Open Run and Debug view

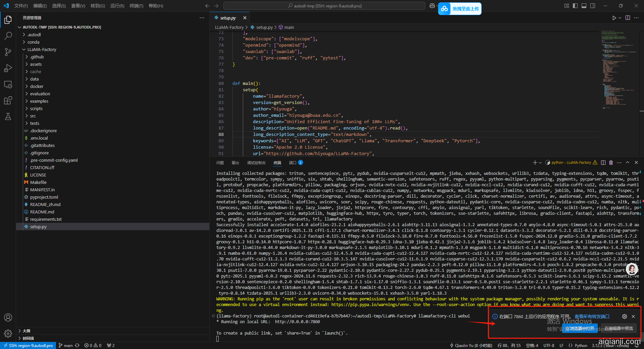pos(8,68)
